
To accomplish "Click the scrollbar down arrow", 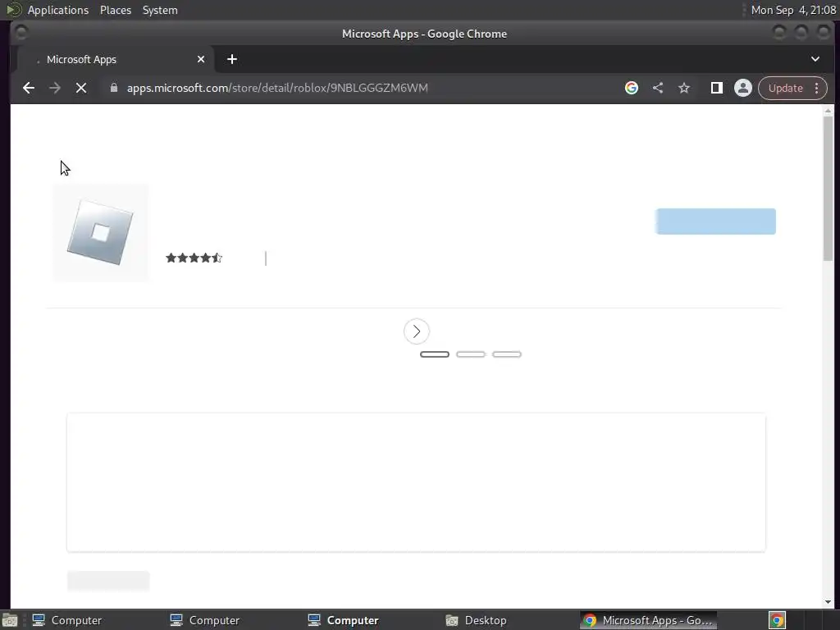I will (829, 602).
